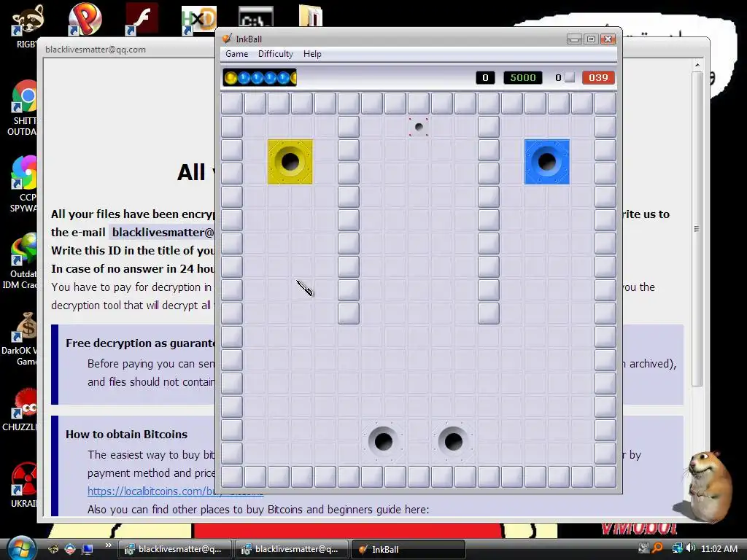The height and width of the screenshot is (560, 747).
Task: Switch to first blacklivesmatter@q... taskbar button
Action: click(174, 549)
